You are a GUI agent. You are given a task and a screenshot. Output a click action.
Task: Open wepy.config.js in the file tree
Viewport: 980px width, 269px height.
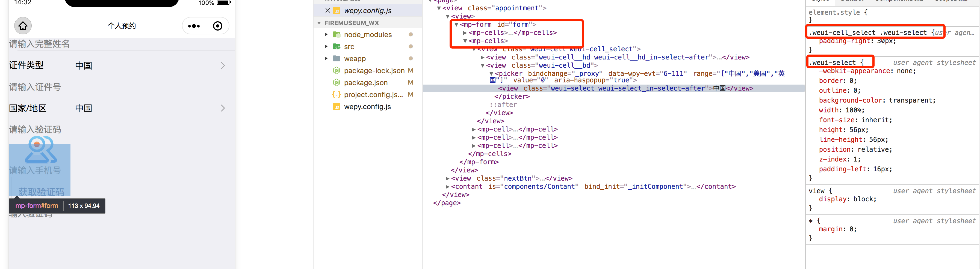coord(367,107)
